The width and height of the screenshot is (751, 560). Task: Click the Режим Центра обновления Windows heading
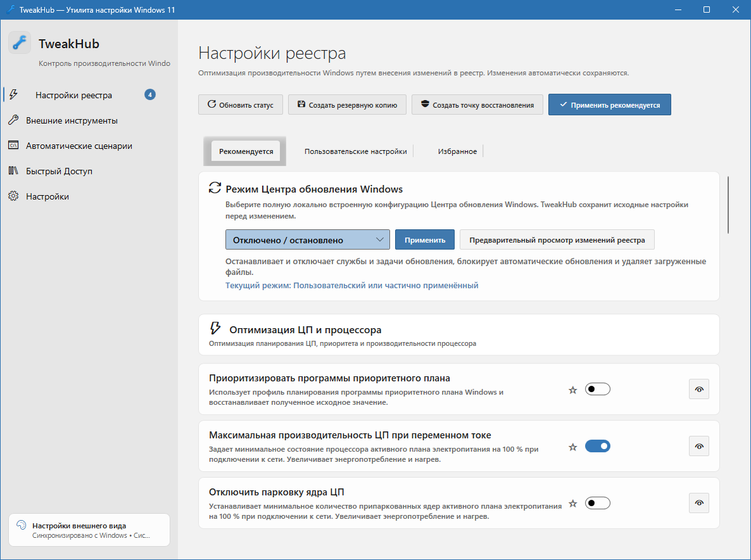point(314,189)
